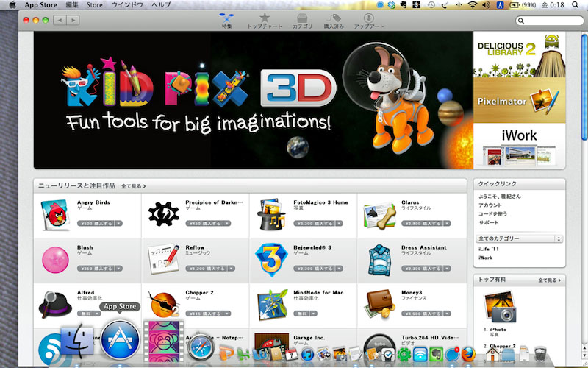Open the Apple menu
This screenshot has width=588, height=368.
(12, 5)
